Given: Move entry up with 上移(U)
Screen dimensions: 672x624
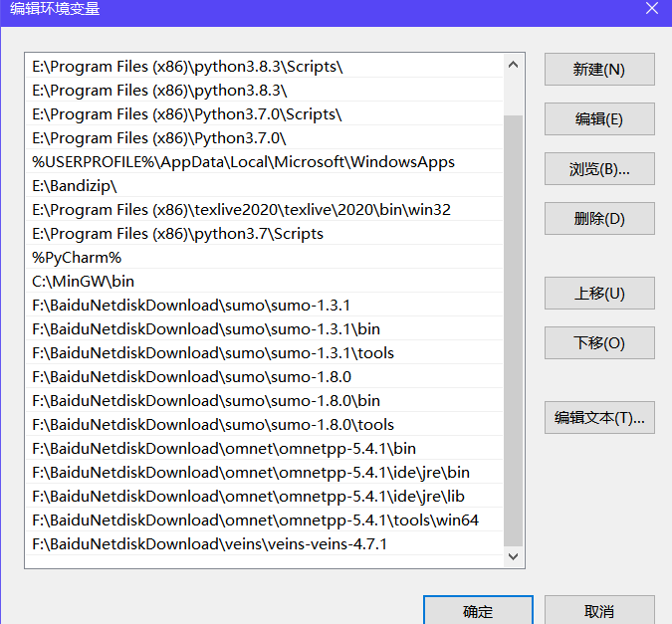Looking at the screenshot, I should click(x=599, y=294).
